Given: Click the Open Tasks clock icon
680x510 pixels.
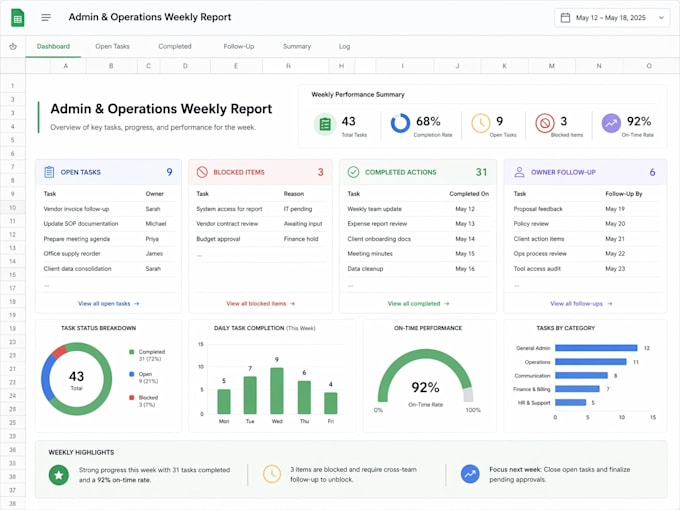Looking at the screenshot, I should [x=481, y=123].
